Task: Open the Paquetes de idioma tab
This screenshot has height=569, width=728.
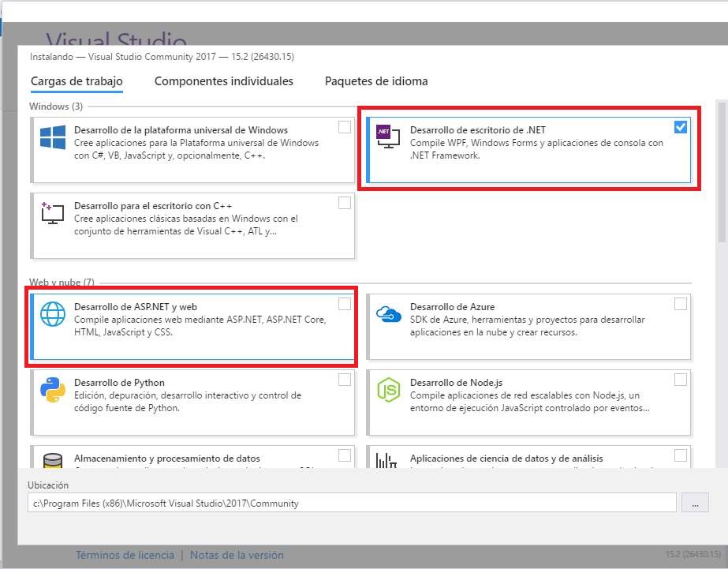Action: click(375, 81)
